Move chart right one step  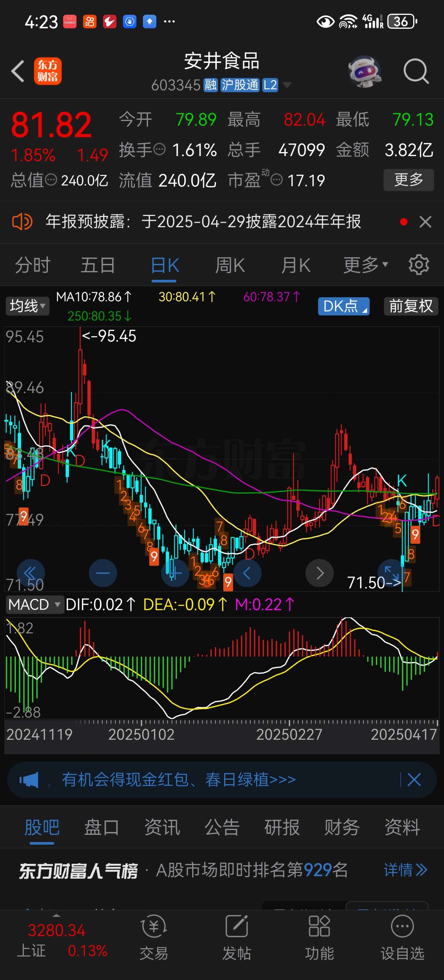click(x=320, y=573)
